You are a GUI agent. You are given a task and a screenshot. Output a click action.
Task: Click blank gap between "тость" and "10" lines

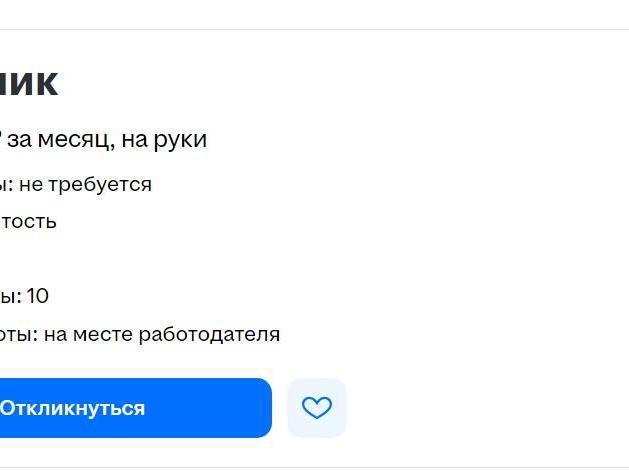point(100,259)
